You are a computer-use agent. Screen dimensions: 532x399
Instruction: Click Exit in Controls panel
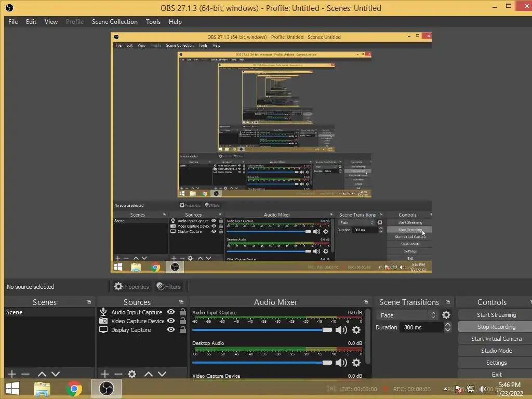(496, 374)
